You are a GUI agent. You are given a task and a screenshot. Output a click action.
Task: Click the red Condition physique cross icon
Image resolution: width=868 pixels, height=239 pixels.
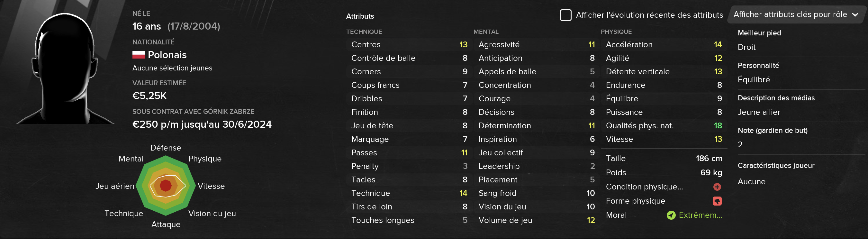click(717, 187)
